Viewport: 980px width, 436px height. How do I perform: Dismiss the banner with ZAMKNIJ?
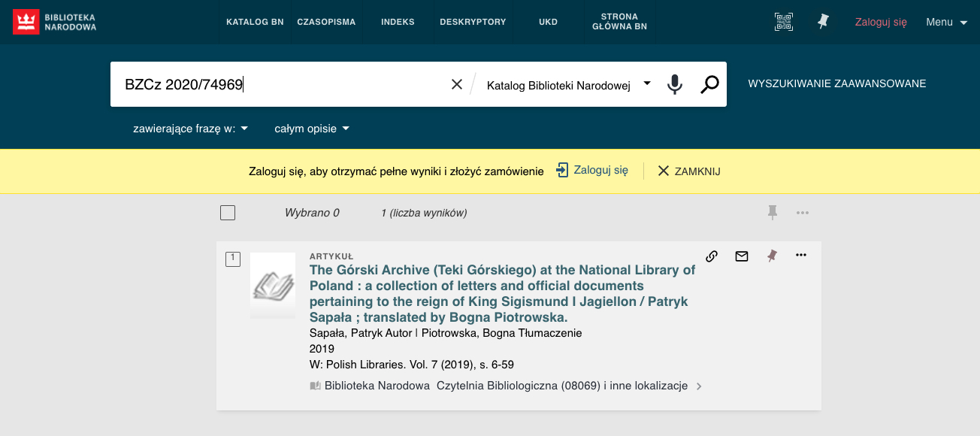(689, 171)
